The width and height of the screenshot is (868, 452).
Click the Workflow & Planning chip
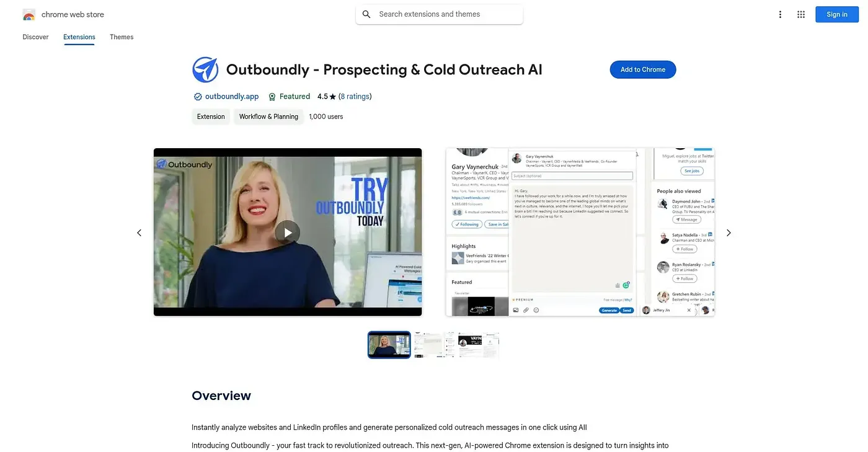point(268,117)
